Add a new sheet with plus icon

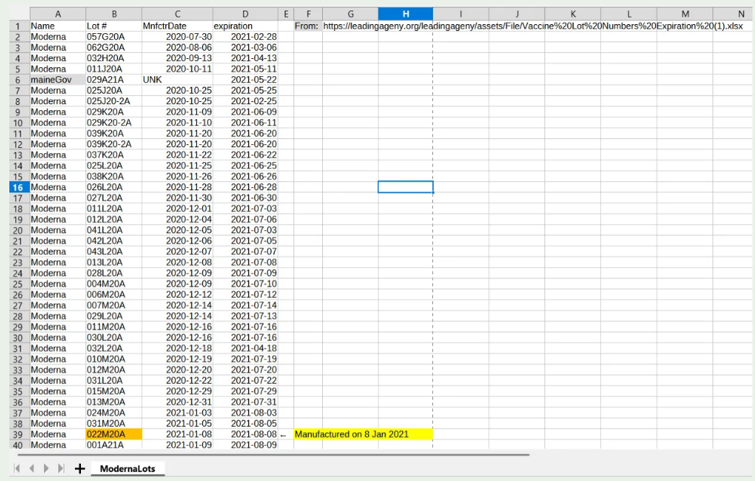(80, 468)
